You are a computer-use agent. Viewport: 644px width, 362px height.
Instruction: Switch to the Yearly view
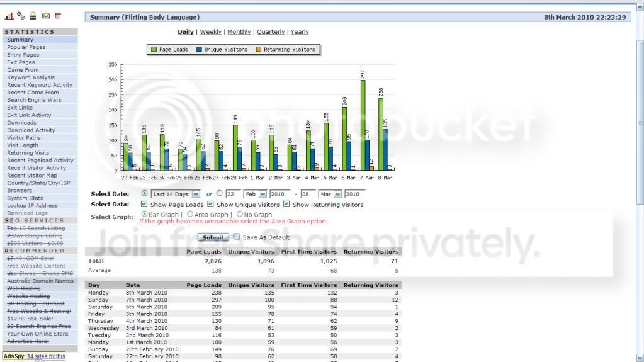point(300,31)
